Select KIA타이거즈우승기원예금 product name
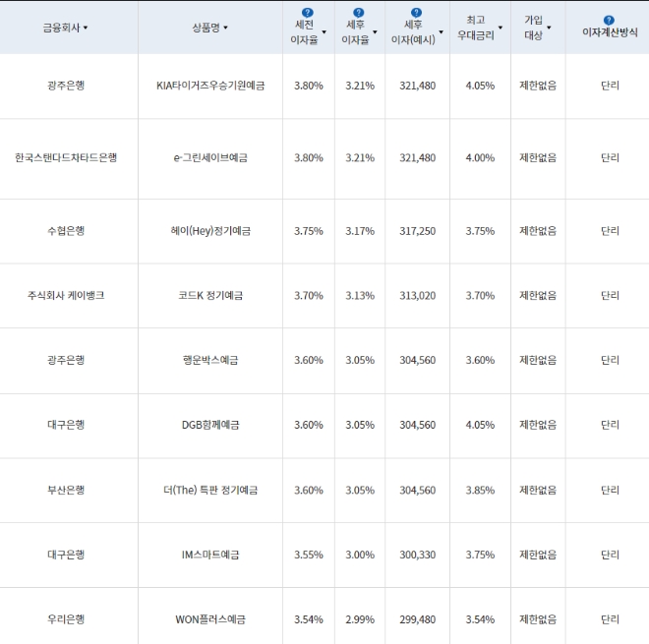649x644 pixels. 210,86
